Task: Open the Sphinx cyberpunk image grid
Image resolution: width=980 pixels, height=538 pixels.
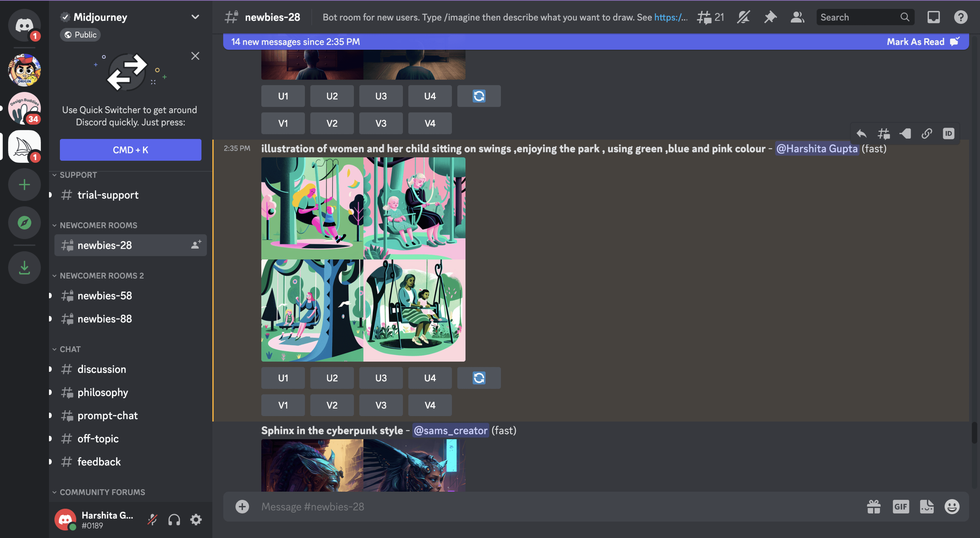Action: [x=363, y=465]
